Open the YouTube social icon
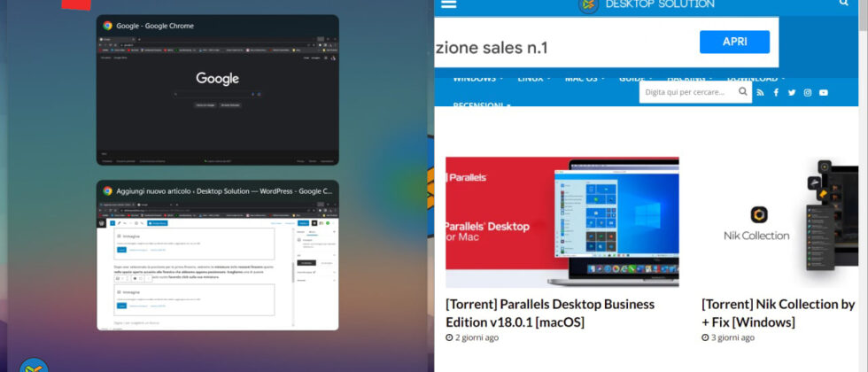Screen dimensions: 868x372 coord(824,92)
